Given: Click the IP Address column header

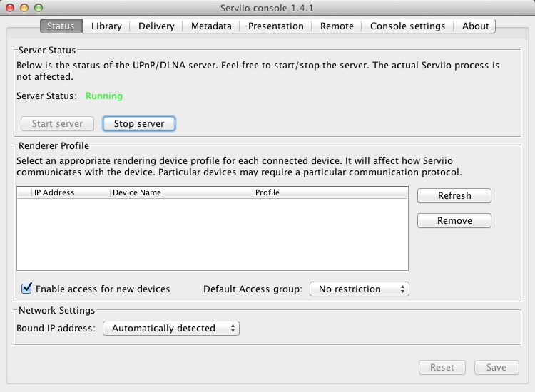Looking at the screenshot, I should [71, 192].
